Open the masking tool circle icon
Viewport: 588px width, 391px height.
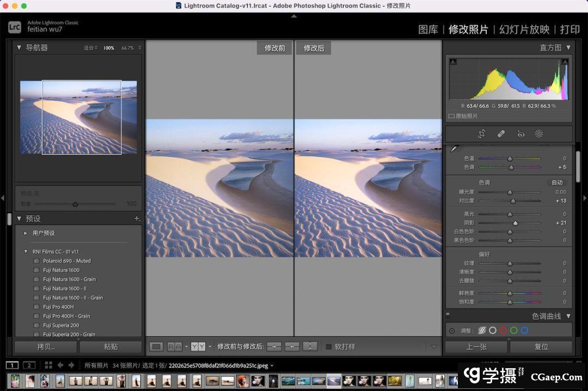[x=539, y=134]
